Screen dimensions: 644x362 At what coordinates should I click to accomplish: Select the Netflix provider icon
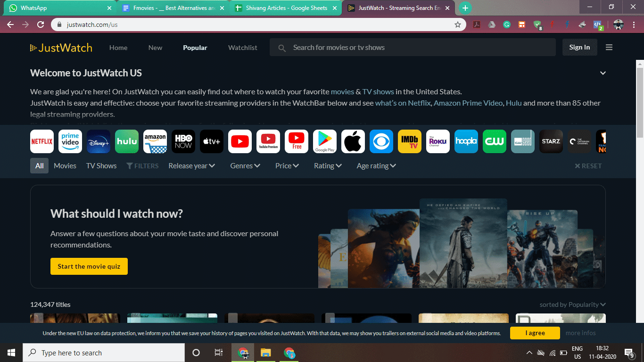click(42, 141)
